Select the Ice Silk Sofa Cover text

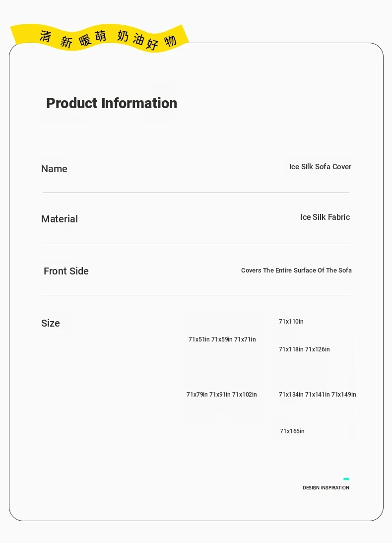(x=320, y=167)
